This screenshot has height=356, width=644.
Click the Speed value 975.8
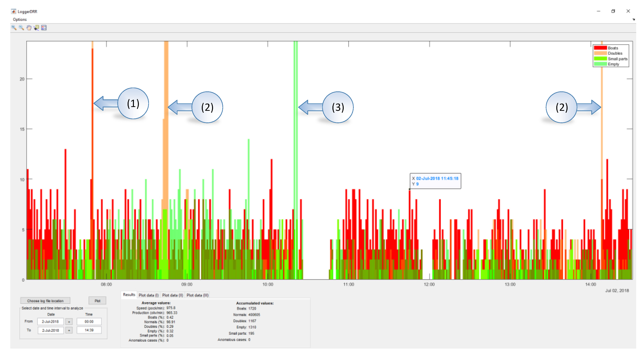coord(171,308)
